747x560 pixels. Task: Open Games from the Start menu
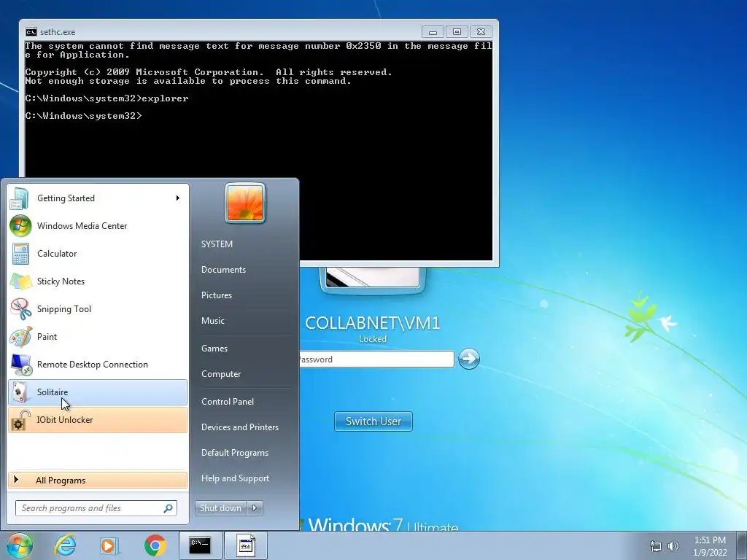214,349
